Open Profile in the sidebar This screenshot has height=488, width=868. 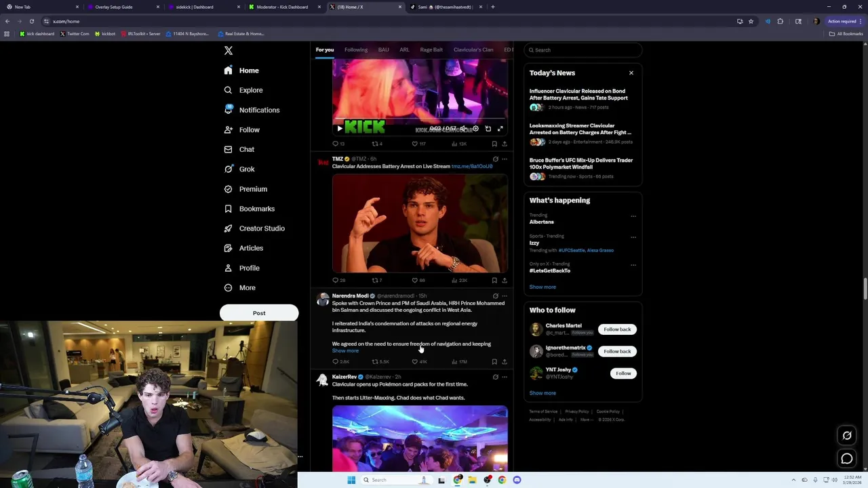click(241, 268)
